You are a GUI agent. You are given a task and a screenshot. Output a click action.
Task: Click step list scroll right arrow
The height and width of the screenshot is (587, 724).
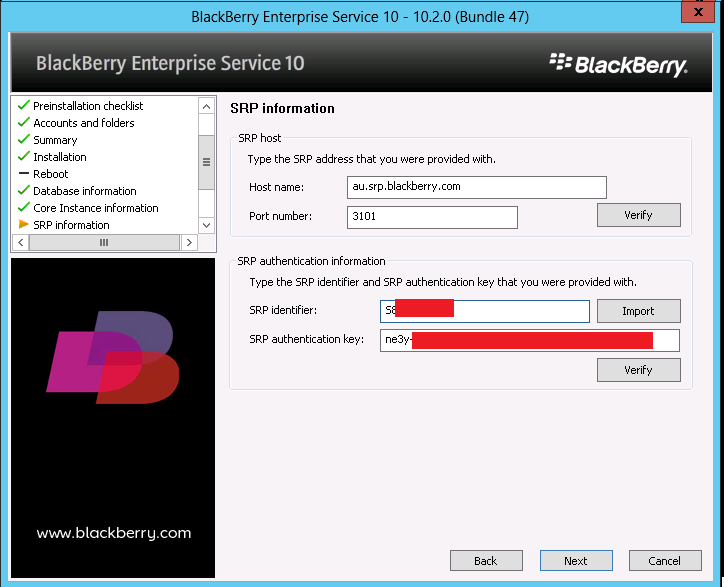tap(189, 242)
